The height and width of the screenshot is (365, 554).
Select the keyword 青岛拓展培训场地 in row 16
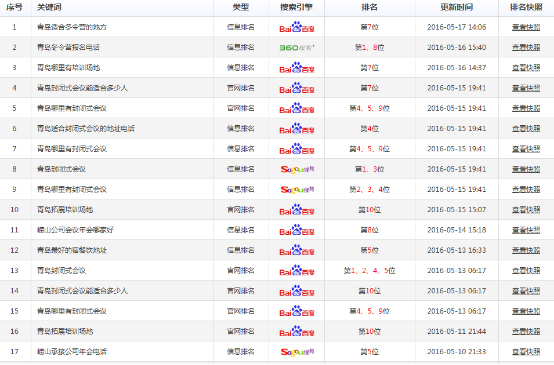tap(65, 331)
